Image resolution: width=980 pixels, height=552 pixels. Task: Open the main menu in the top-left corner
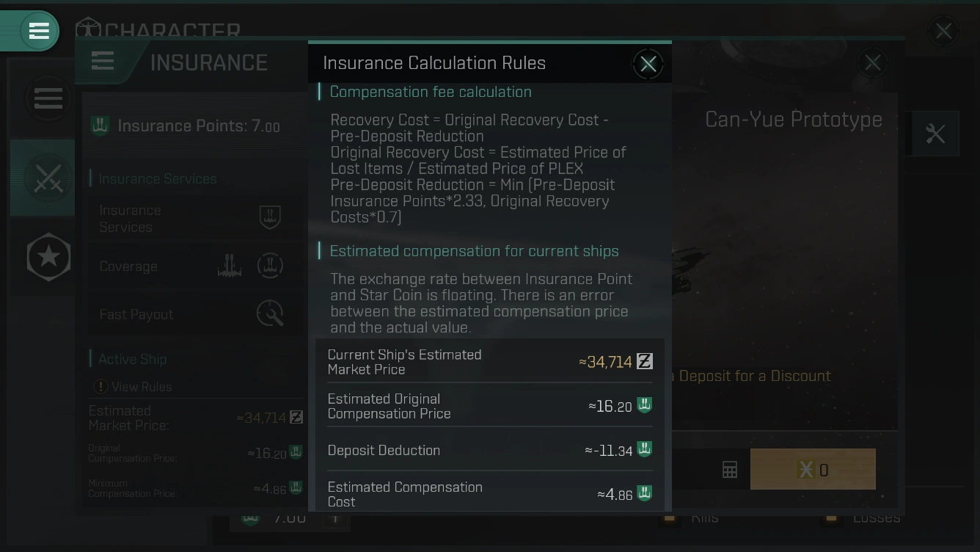[38, 31]
